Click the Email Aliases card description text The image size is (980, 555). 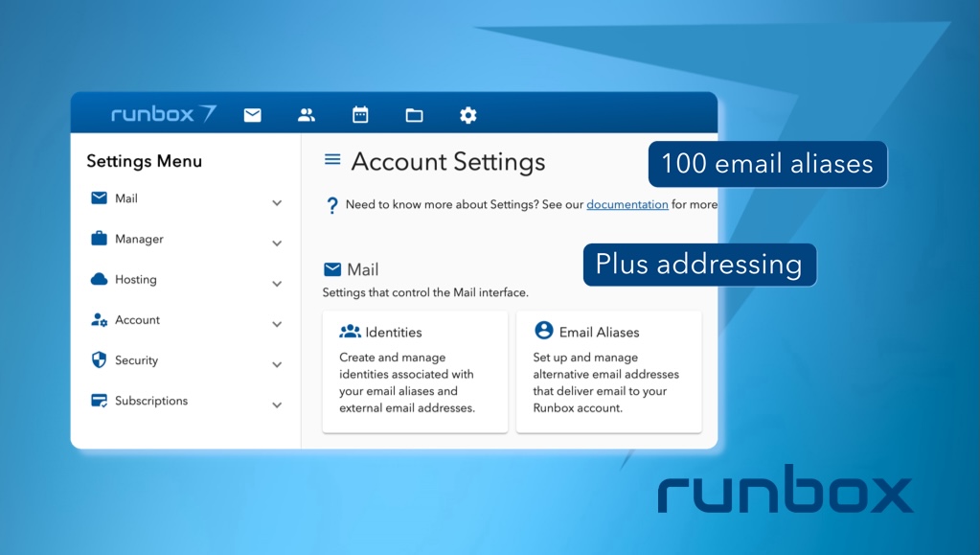click(605, 382)
